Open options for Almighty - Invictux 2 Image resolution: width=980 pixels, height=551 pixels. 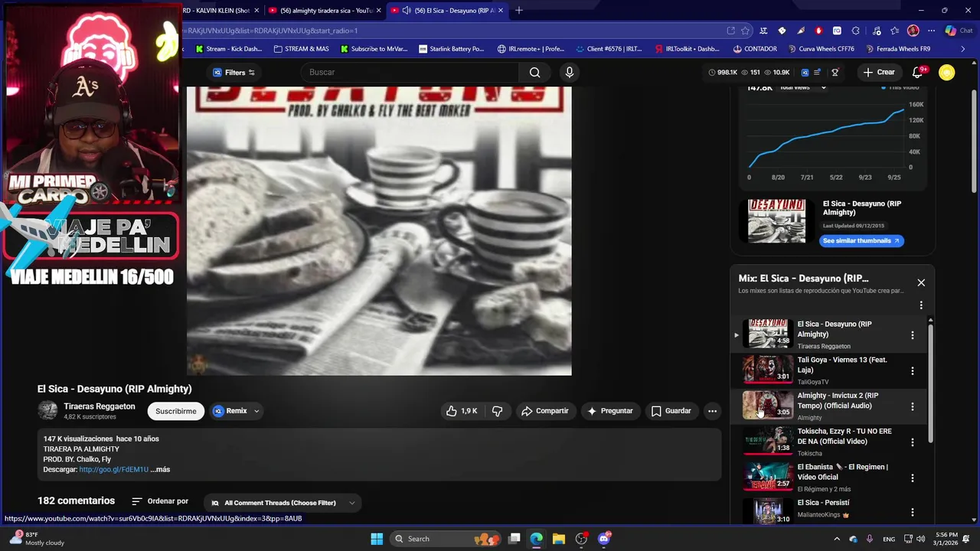click(x=912, y=406)
